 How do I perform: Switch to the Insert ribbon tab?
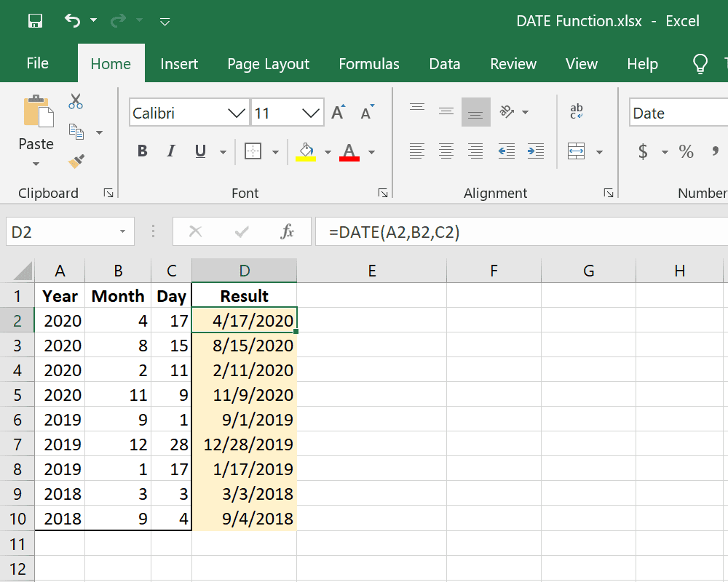click(179, 63)
